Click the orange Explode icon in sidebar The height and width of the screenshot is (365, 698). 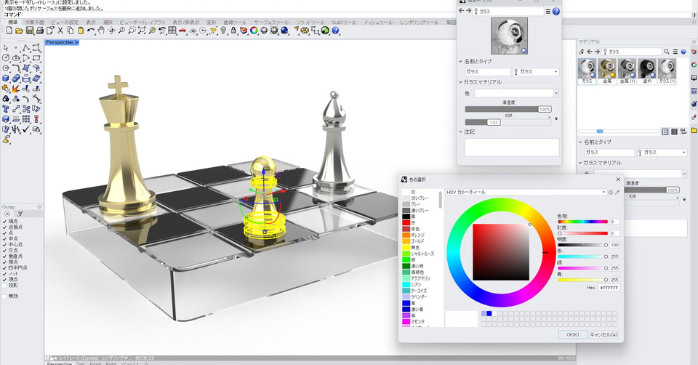pos(16,89)
